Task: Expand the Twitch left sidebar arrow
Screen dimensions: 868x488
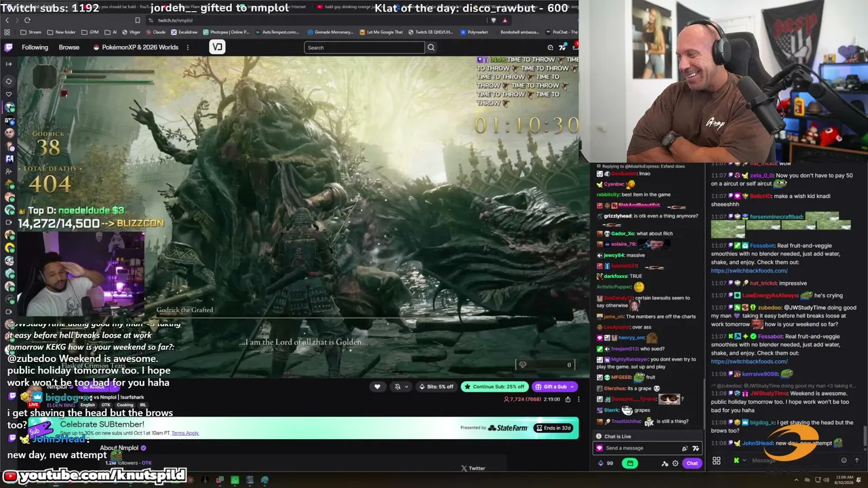Action: (x=8, y=64)
